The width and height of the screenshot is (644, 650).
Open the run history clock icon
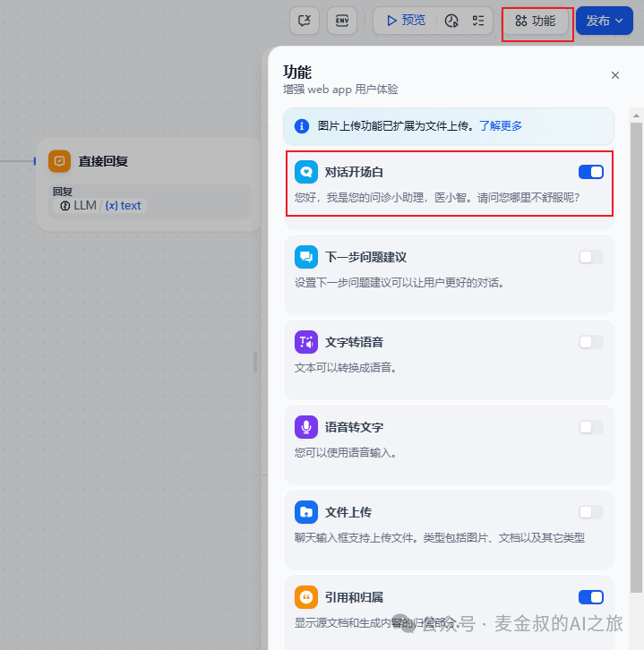point(451,21)
